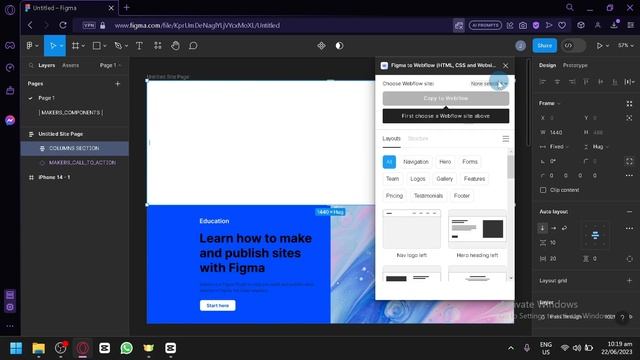Open the plugin hamburger menu
Screen dimensions: 640x360
coord(506,139)
